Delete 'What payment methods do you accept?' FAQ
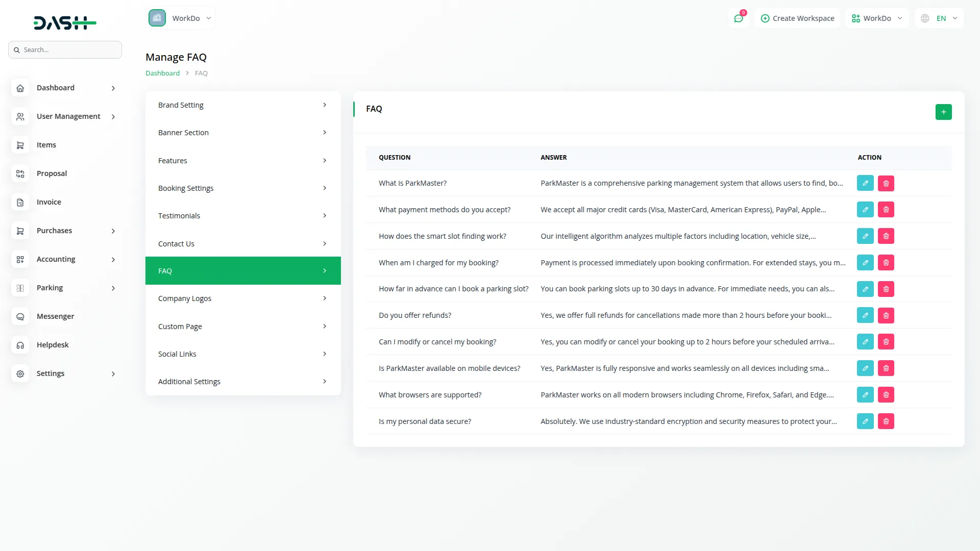 click(886, 210)
